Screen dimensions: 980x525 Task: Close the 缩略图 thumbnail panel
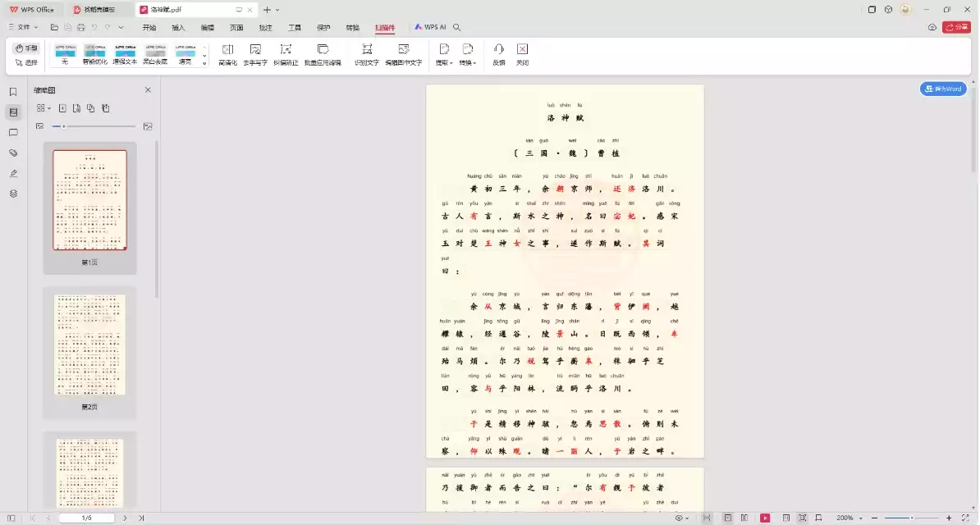coord(148,90)
